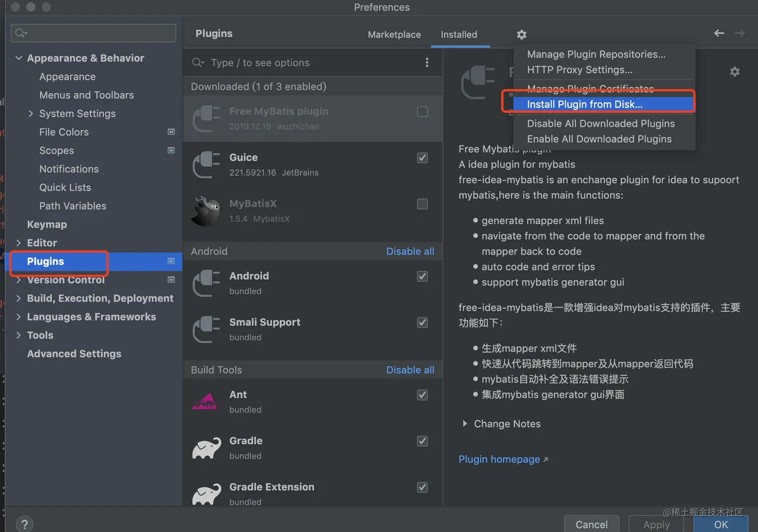This screenshot has height=532, width=758.
Task: Click the magnifier icon in settings search
Action: pyautogui.click(x=21, y=33)
